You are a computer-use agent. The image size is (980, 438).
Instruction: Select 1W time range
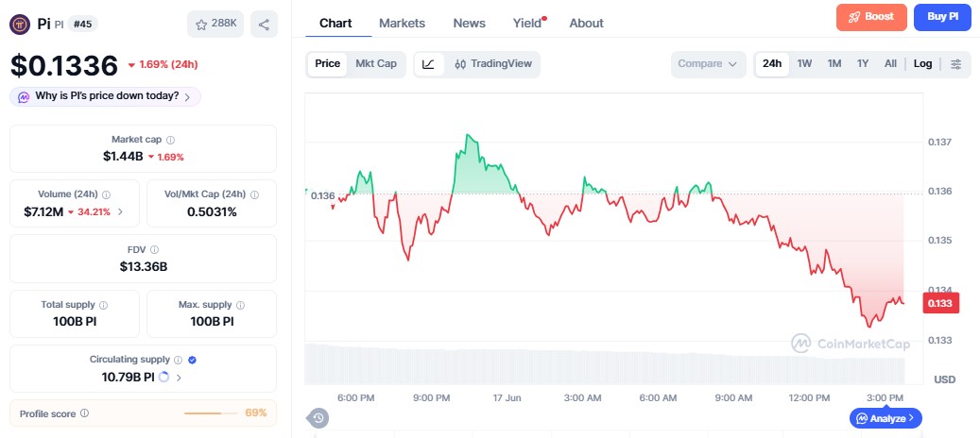804,63
